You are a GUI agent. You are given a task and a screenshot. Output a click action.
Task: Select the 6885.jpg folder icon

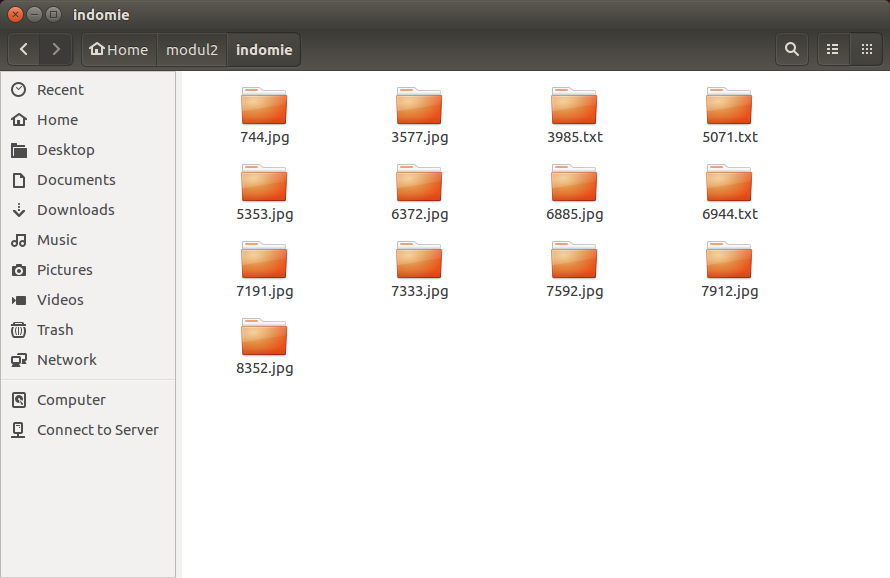574,183
